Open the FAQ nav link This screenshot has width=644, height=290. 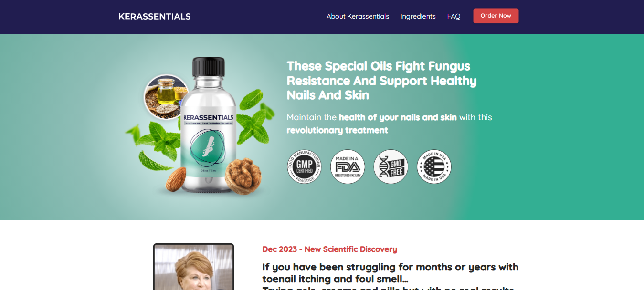[454, 16]
